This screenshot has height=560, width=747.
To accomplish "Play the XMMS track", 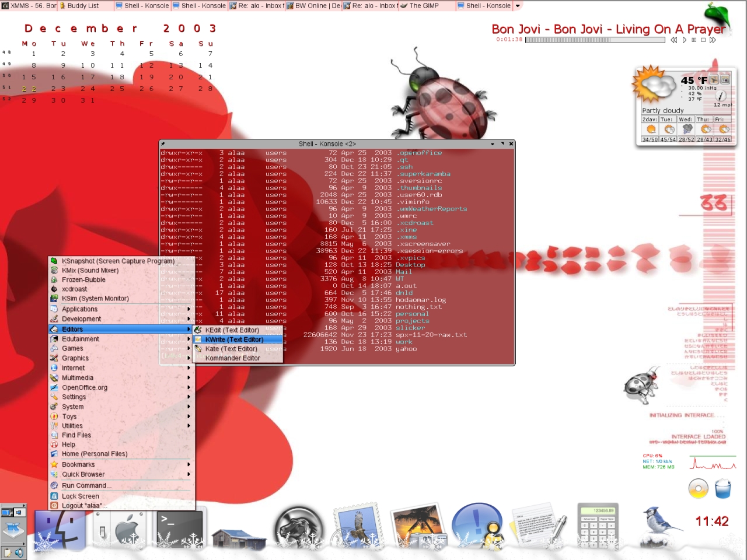I will (x=685, y=40).
